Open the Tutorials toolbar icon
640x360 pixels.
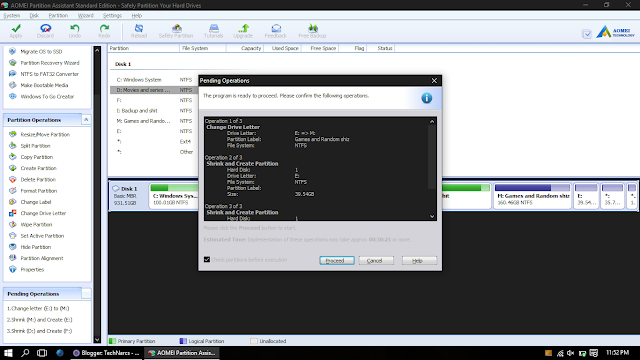click(x=213, y=31)
